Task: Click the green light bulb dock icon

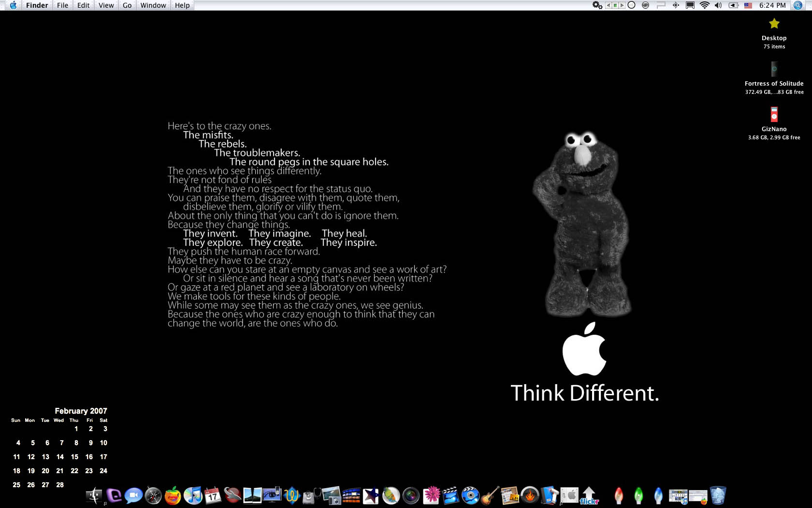Action: [638, 495]
